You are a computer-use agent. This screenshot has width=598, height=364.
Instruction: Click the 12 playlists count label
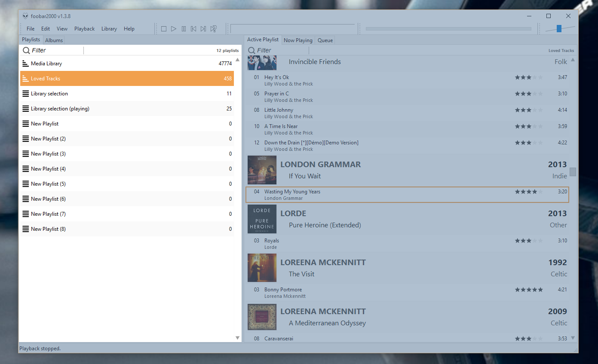point(227,51)
